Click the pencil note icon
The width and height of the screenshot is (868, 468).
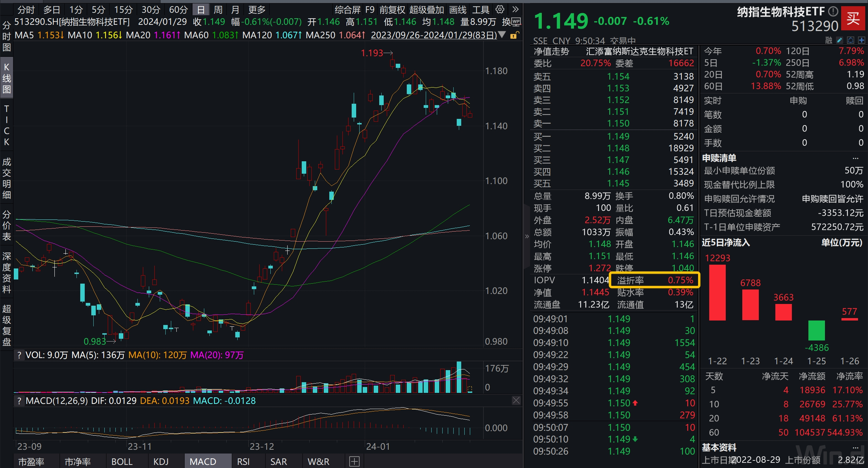pyautogui.click(x=839, y=40)
